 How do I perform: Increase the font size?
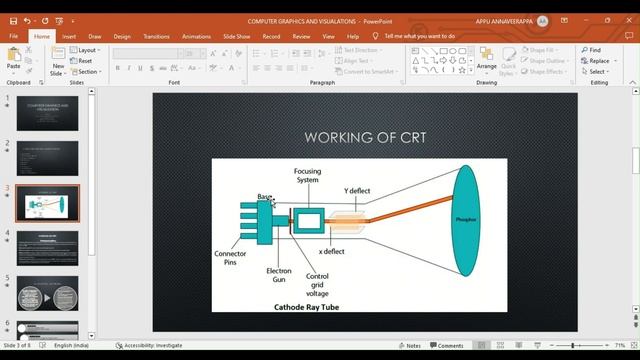click(x=213, y=53)
